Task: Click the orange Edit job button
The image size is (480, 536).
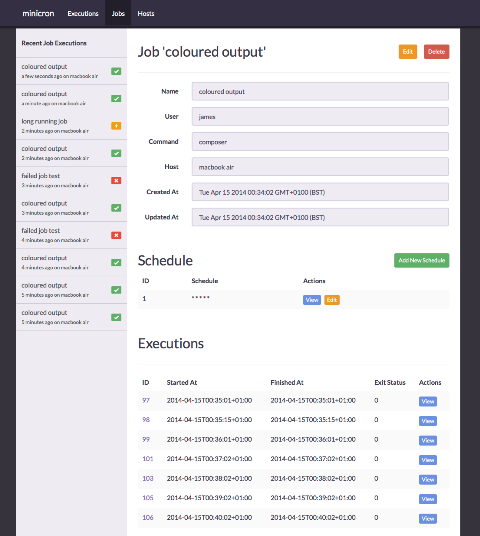Action: [x=408, y=52]
